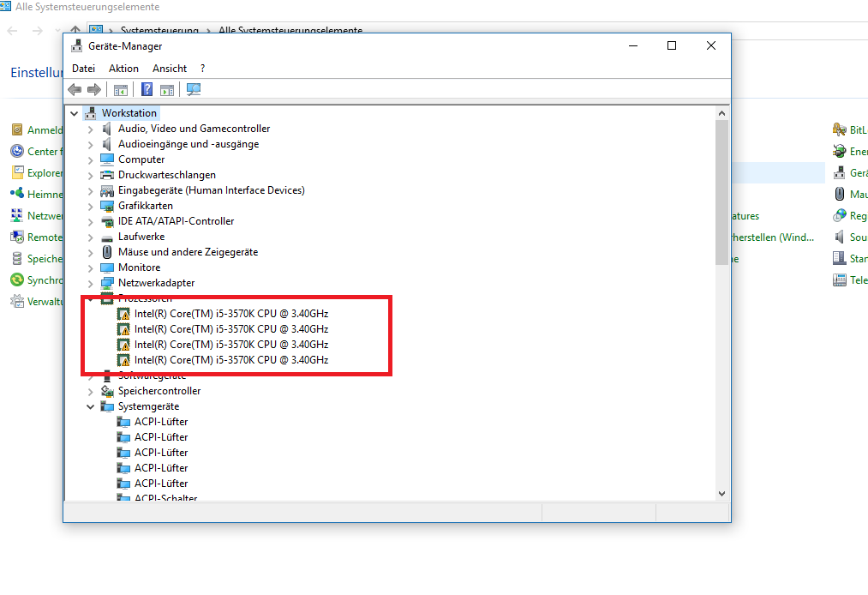Click the Synchro... green sync icon in Systemsteuerung
The height and width of the screenshot is (595, 868).
pos(17,279)
